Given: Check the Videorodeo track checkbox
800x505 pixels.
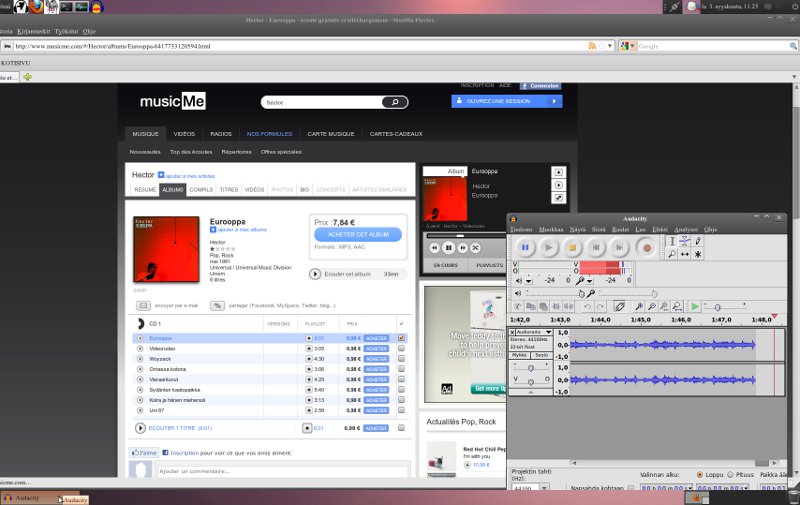Looking at the screenshot, I should (401, 348).
